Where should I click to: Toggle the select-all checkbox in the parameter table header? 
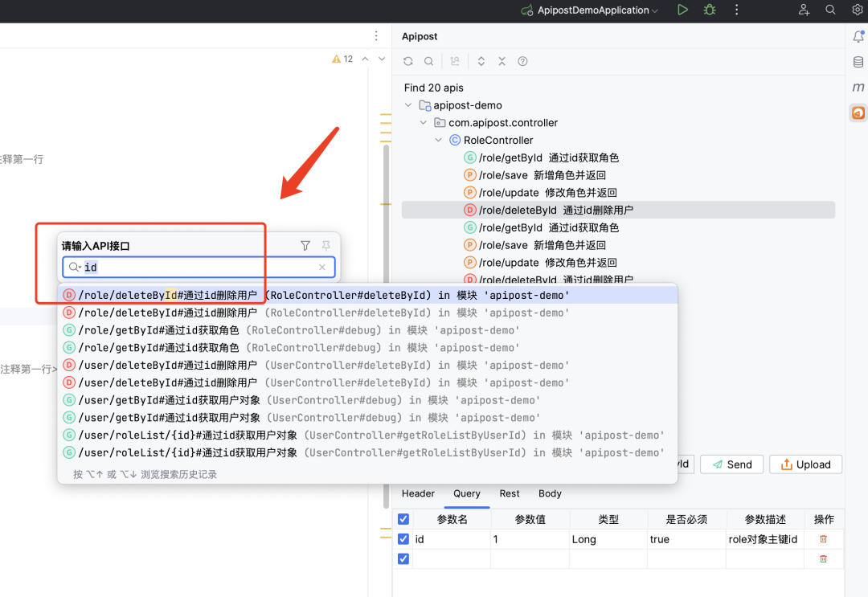[403, 519]
